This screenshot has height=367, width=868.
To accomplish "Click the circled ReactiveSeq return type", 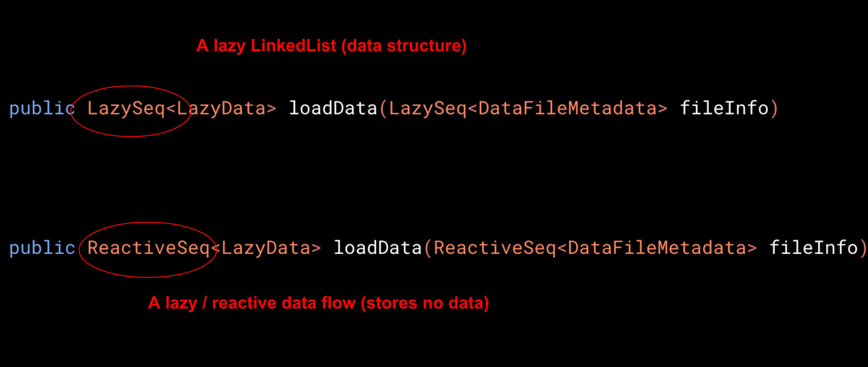I will (148, 248).
